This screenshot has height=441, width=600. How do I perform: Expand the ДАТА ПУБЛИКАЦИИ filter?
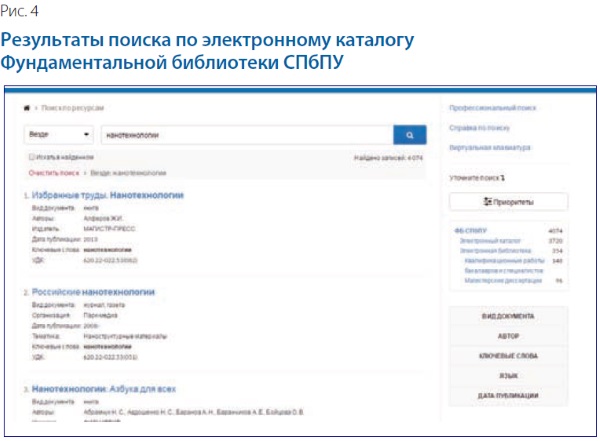(508, 396)
